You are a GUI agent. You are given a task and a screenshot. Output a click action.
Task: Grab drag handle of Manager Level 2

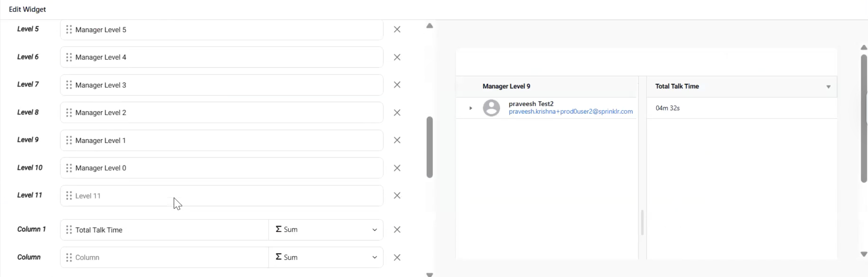69,112
